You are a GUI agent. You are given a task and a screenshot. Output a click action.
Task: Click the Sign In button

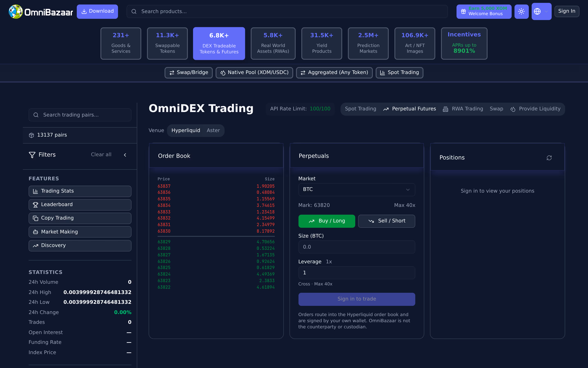pyautogui.click(x=567, y=11)
